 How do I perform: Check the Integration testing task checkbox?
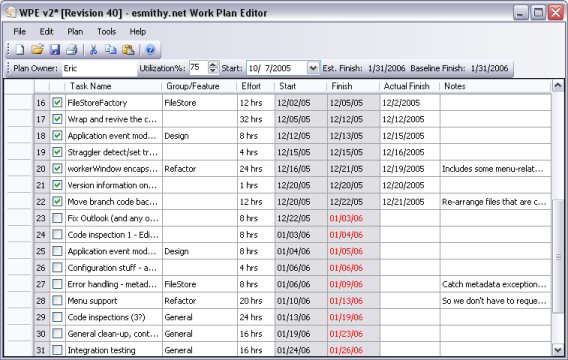pyautogui.click(x=57, y=350)
